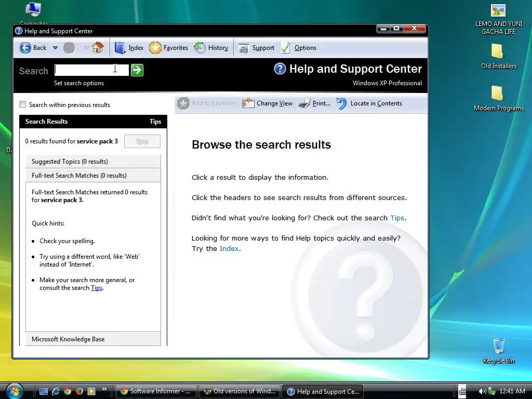Launch Internet Explorer from quick launch
532x399 pixels.
click(x=56, y=391)
